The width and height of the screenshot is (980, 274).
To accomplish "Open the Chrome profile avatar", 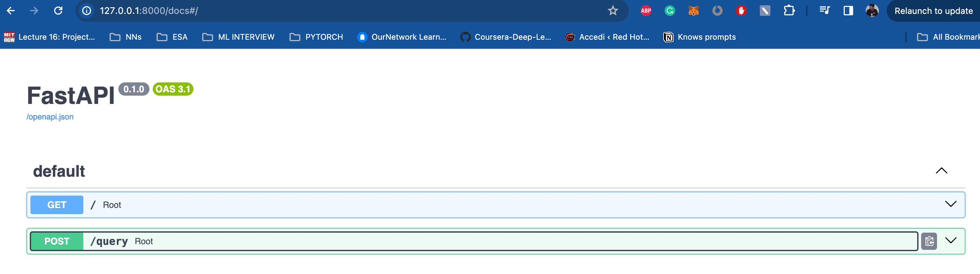I will pos(872,11).
